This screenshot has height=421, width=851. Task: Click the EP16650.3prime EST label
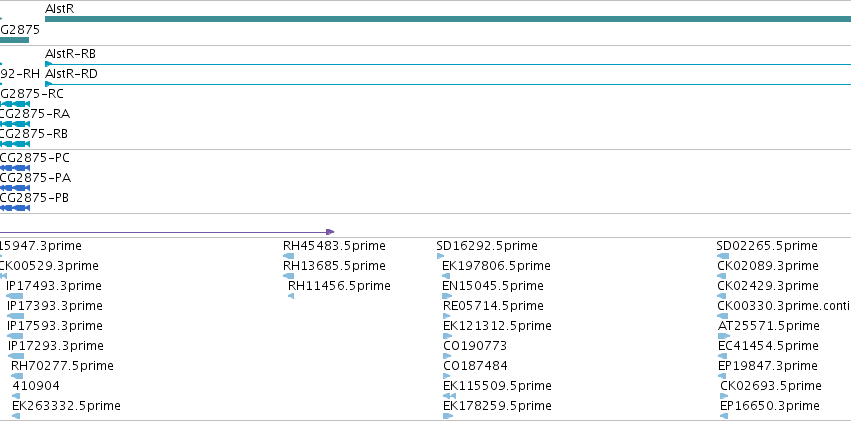coord(770,406)
